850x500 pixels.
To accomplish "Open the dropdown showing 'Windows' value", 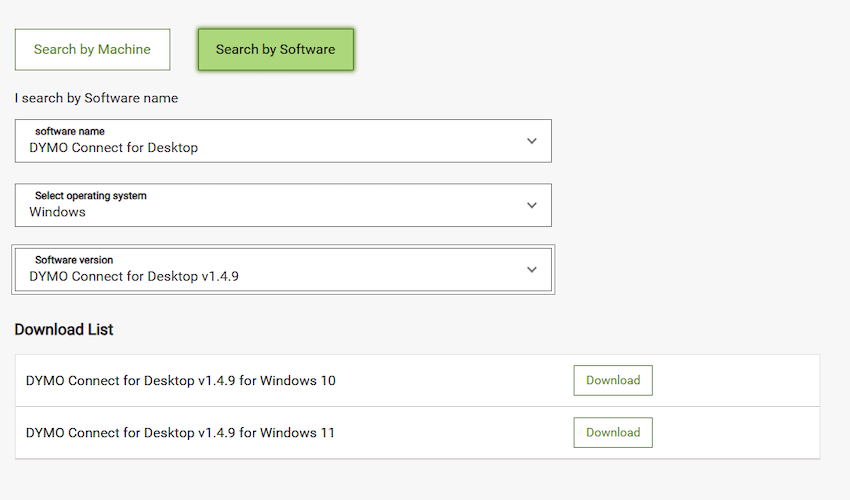I will (x=57, y=212).
